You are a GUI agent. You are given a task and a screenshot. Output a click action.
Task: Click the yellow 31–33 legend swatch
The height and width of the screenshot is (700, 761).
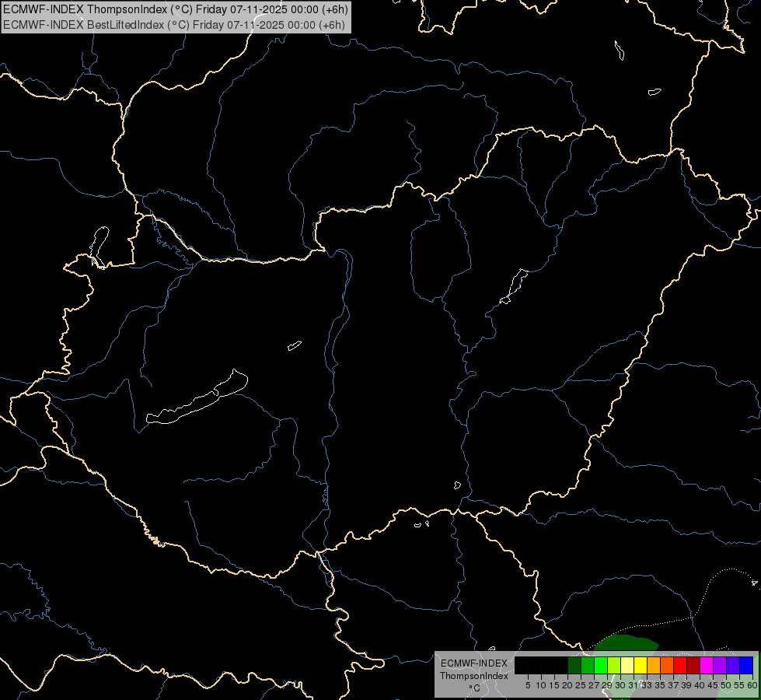(641, 665)
